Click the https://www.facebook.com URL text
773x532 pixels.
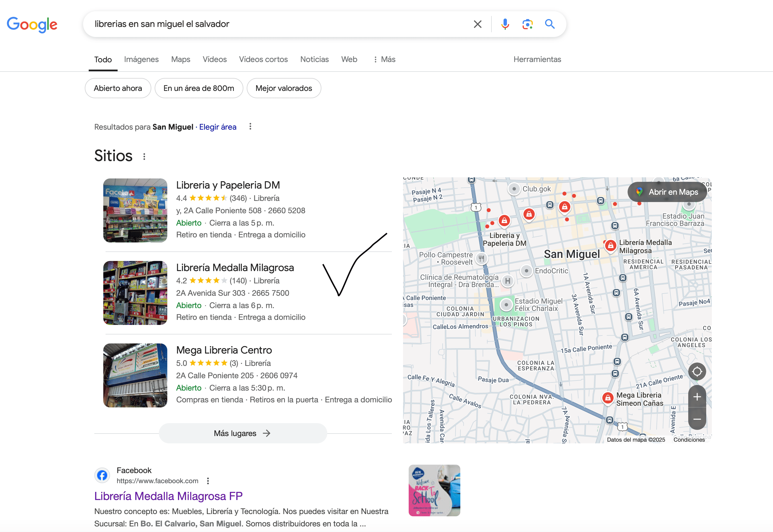157,481
